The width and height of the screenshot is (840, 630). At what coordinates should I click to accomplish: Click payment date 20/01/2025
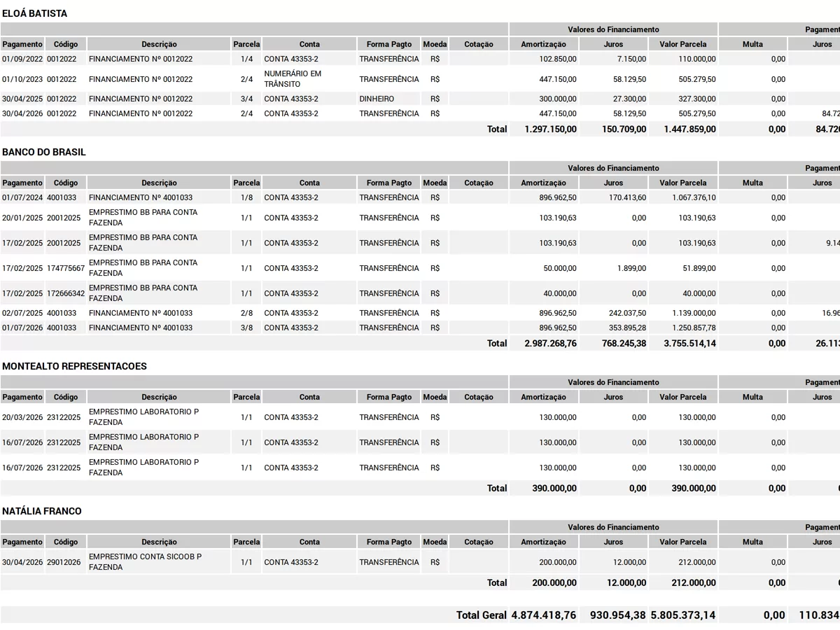coord(22,218)
